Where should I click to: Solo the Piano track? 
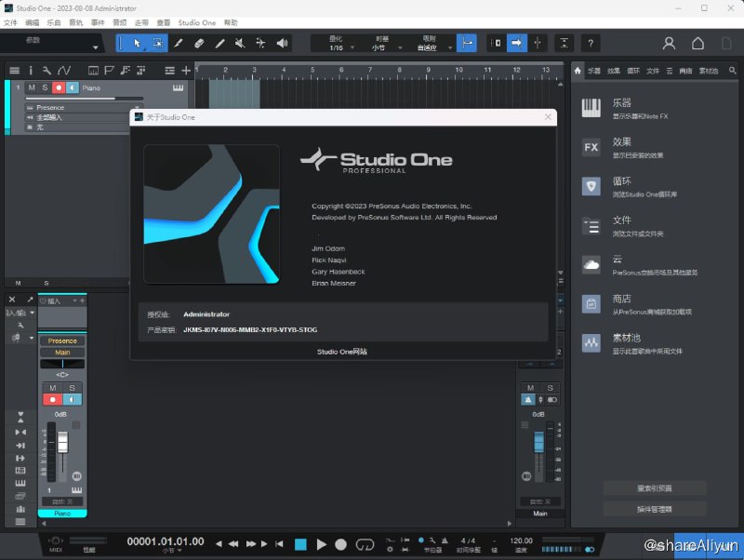46,87
